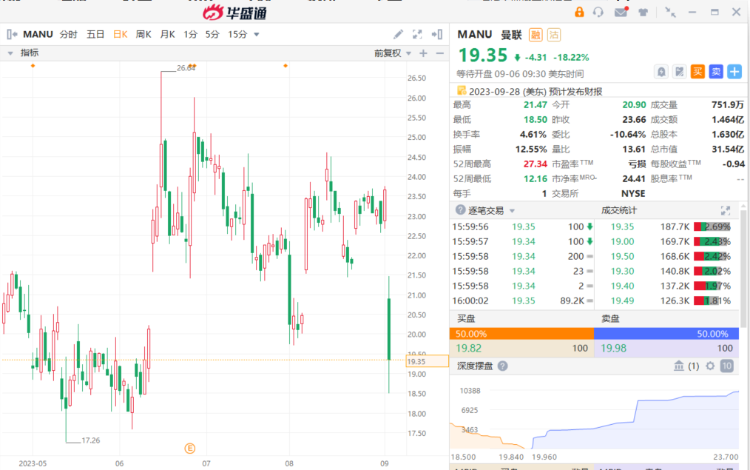Click the 19.00 price statistics row
This screenshot has height=470, width=750.
coord(667,241)
